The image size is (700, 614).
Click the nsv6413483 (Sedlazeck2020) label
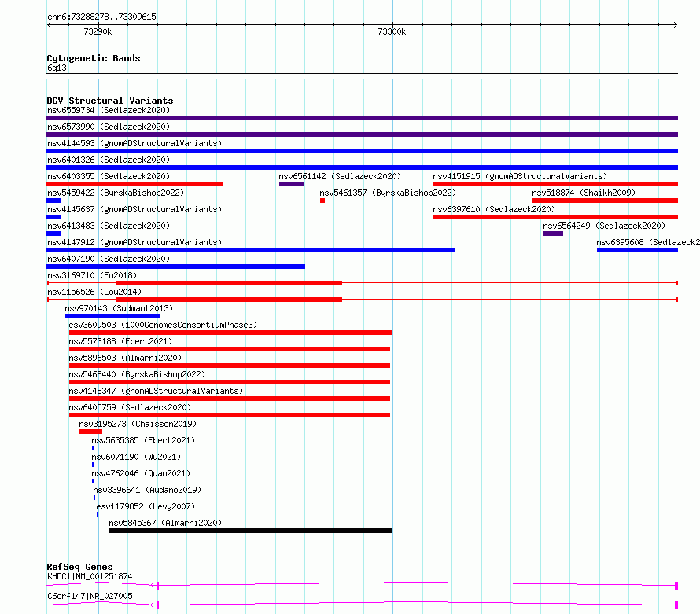click(109, 226)
